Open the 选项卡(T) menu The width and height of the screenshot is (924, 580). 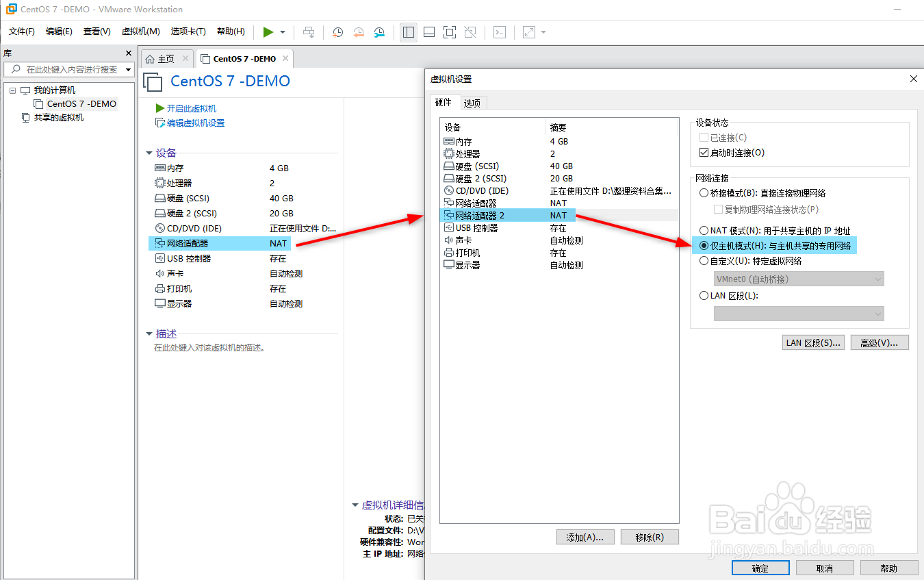(x=188, y=31)
